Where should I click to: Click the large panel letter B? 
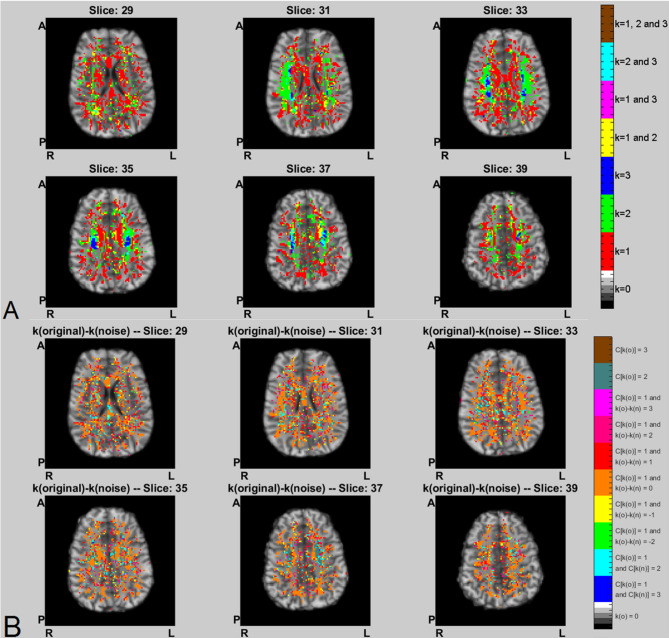point(12,626)
